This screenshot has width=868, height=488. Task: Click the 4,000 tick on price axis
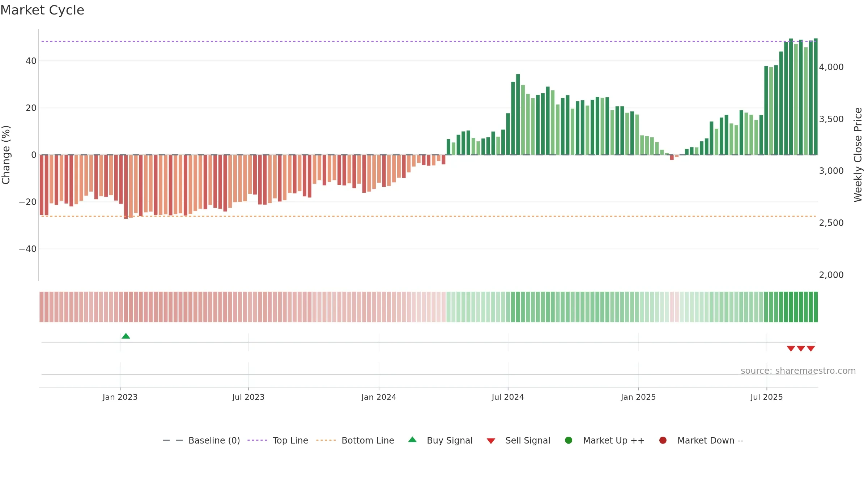tap(831, 67)
